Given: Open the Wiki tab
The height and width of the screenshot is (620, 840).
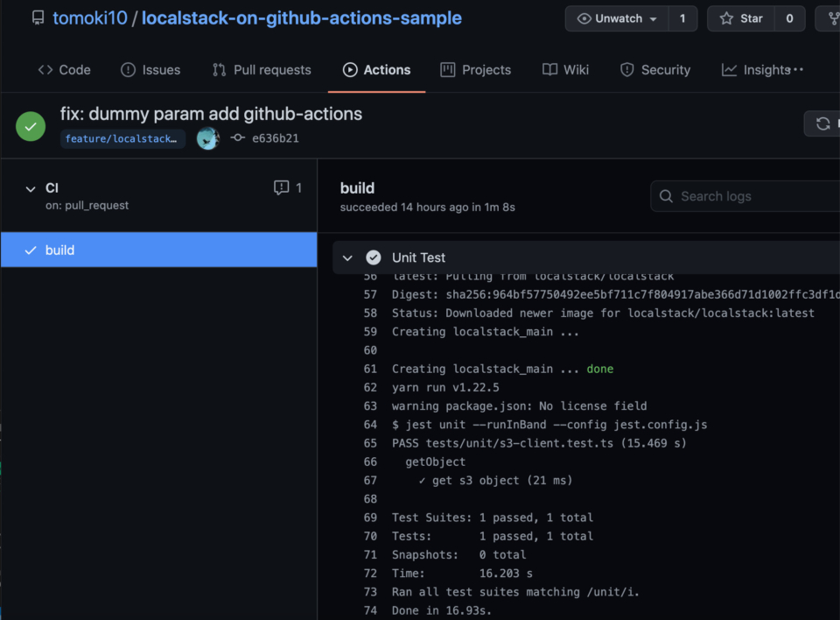Looking at the screenshot, I should 565,69.
